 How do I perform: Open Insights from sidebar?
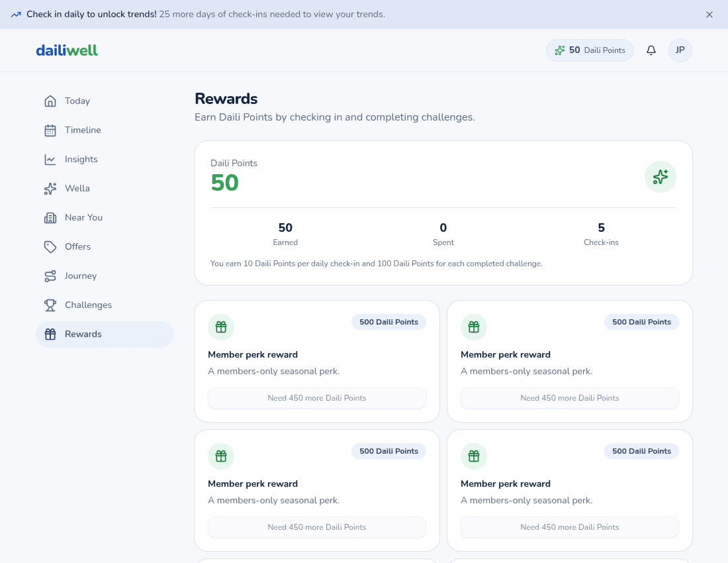point(105,160)
